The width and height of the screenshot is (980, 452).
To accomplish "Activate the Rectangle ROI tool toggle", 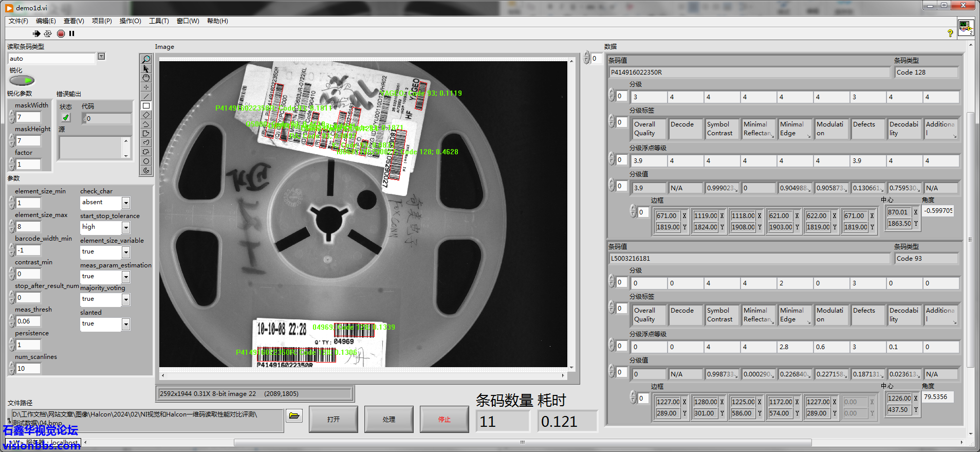I will [146, 106].
